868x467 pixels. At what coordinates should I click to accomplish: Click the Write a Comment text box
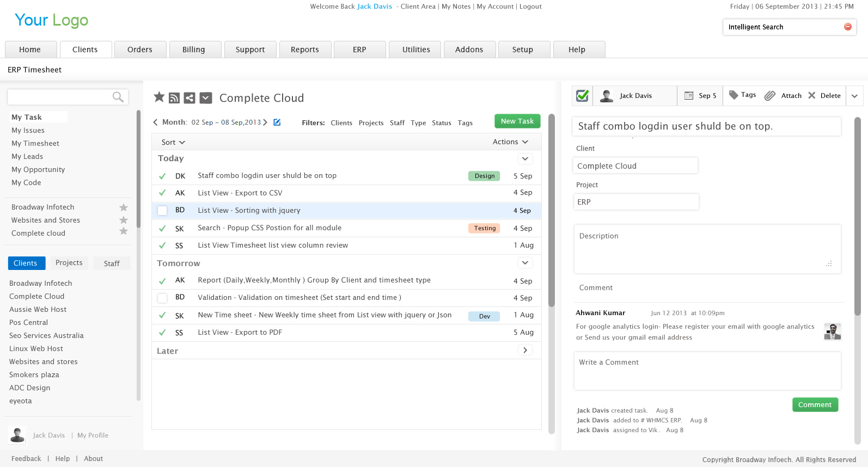tap(707, 371)
